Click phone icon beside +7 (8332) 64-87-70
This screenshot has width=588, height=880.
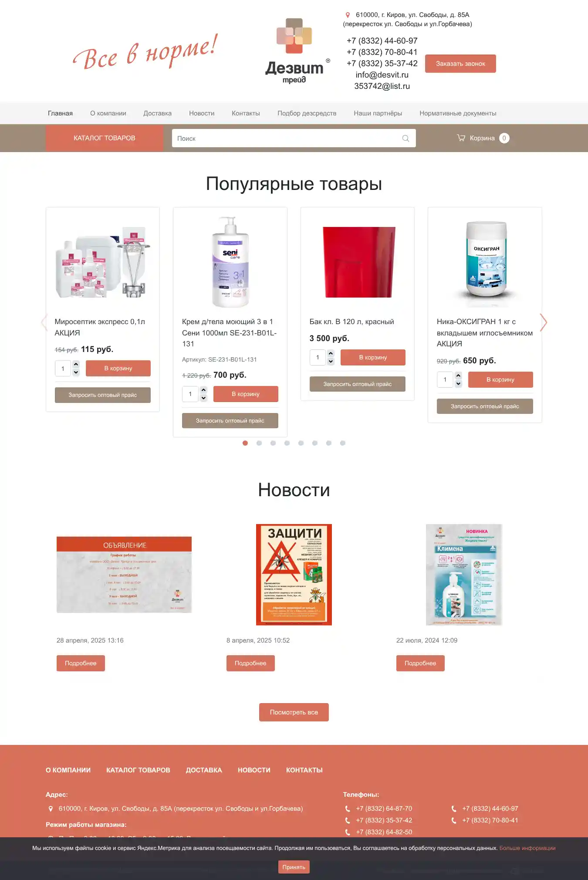click(x=348, y=809)
